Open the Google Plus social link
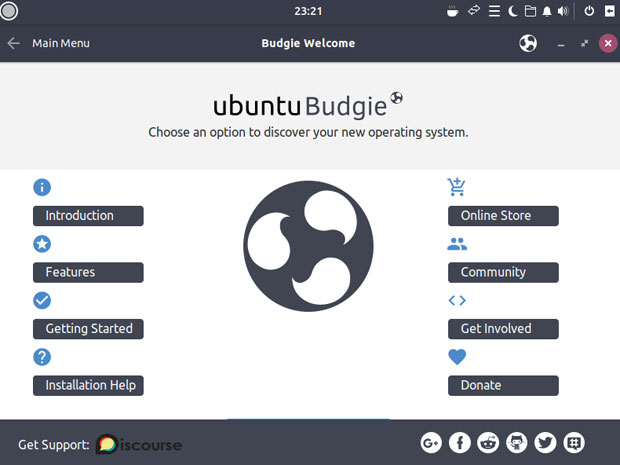Screen dimensions: 620x465 pyautogui.click(x=431, y=443)
